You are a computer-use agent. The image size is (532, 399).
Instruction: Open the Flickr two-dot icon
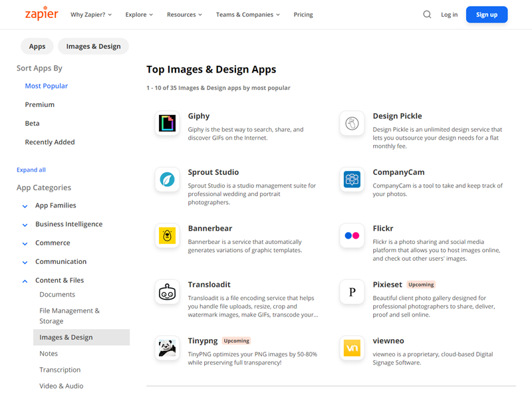(x=352, y=235)
